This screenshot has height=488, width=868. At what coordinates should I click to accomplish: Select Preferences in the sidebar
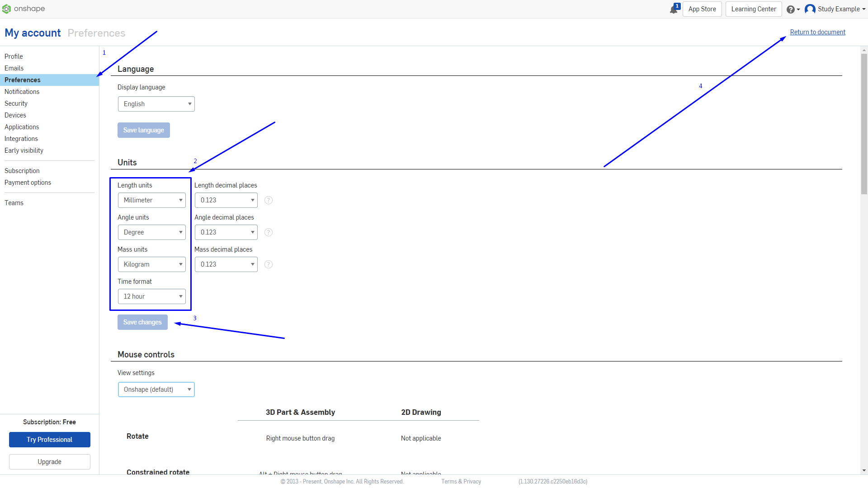49,80
